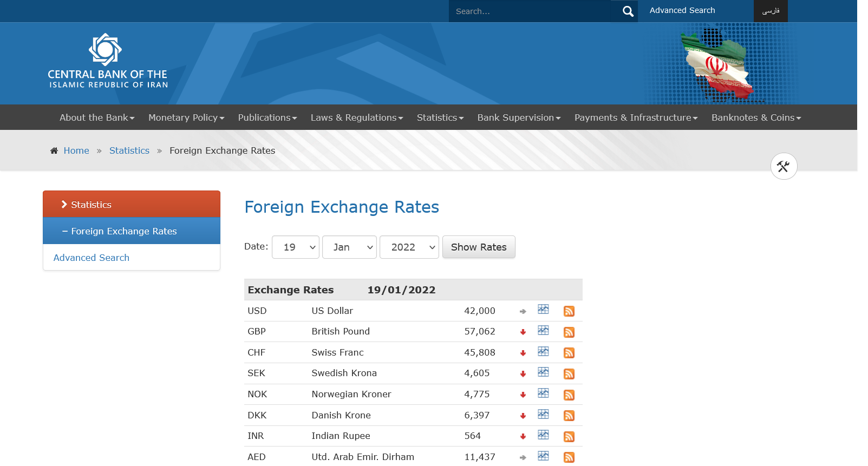Viewport: 868px width, 466px height.
Task: Expand the Banknotes & Coins menu
Action: tap(756, 117)
